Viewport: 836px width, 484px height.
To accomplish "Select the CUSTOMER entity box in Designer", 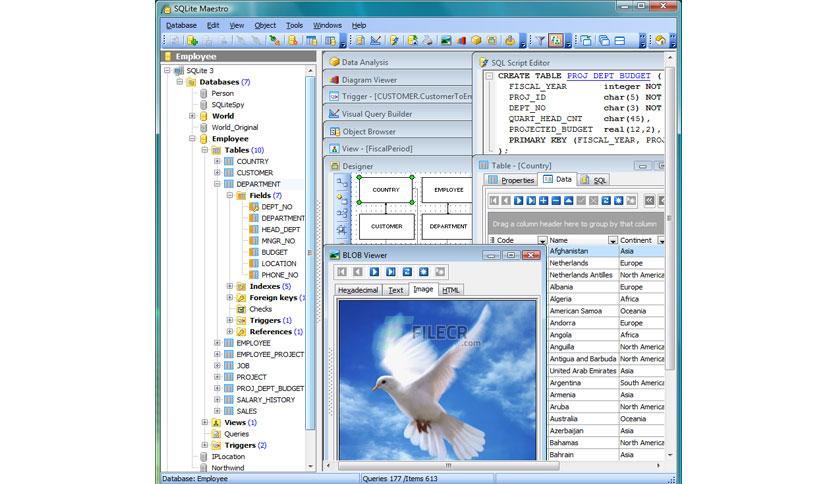I will pyautogui.click(x=387, y=227).
